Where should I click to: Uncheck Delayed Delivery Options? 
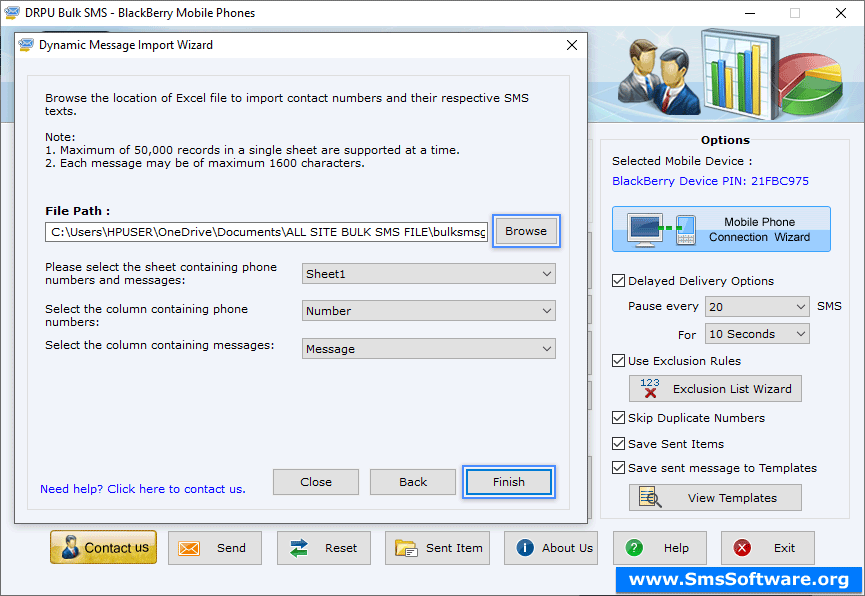[618, 281]
